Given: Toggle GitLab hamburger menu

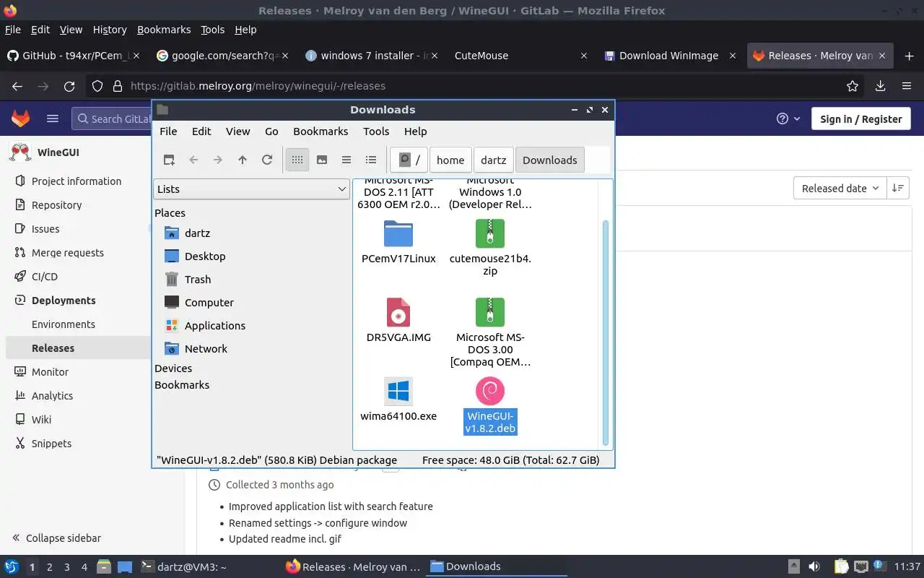Looking at the screenshot, I should click(53, 118).
